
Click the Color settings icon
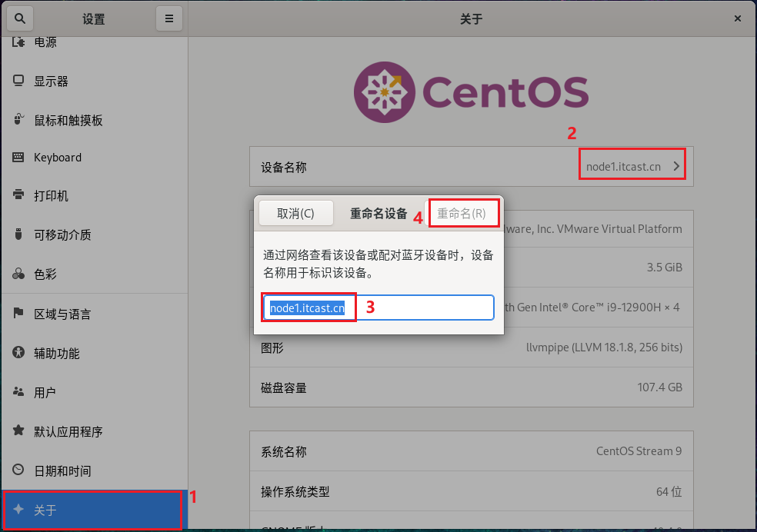pos(18,274)
